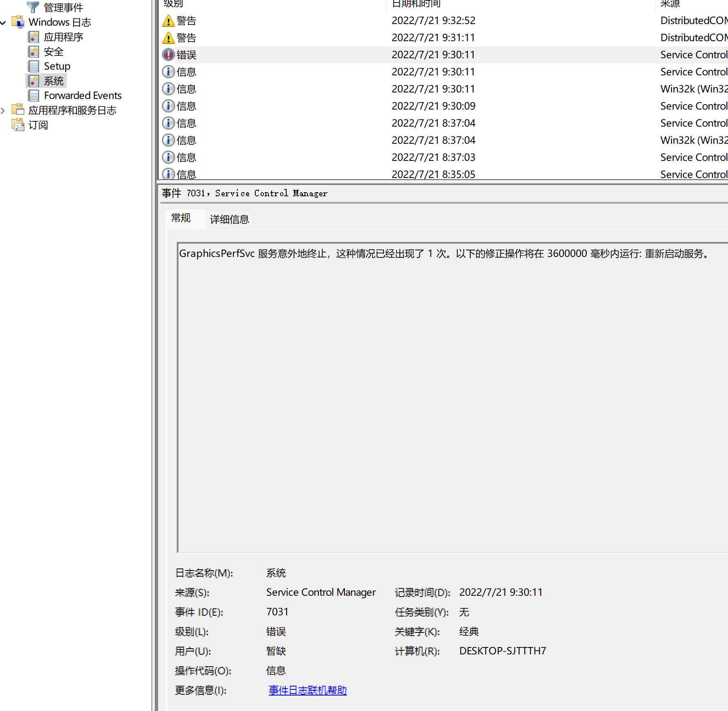Open the 事件日志联机帮助 link
The image size is (728, 711).
coord(307,690)
